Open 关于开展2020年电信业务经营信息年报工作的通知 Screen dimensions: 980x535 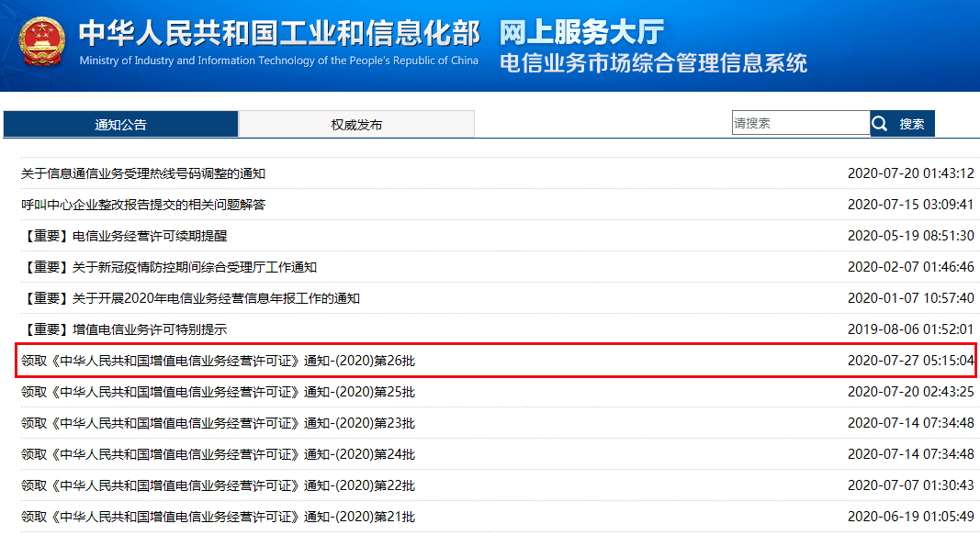(191, 298)
